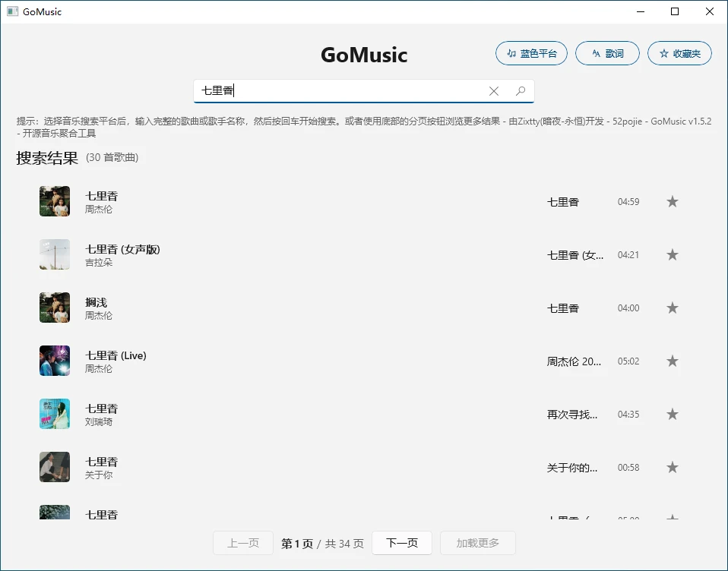Click star icon for 关于你 song
Image resolution: width=728 pixels, height=571 pixels.
672,468
